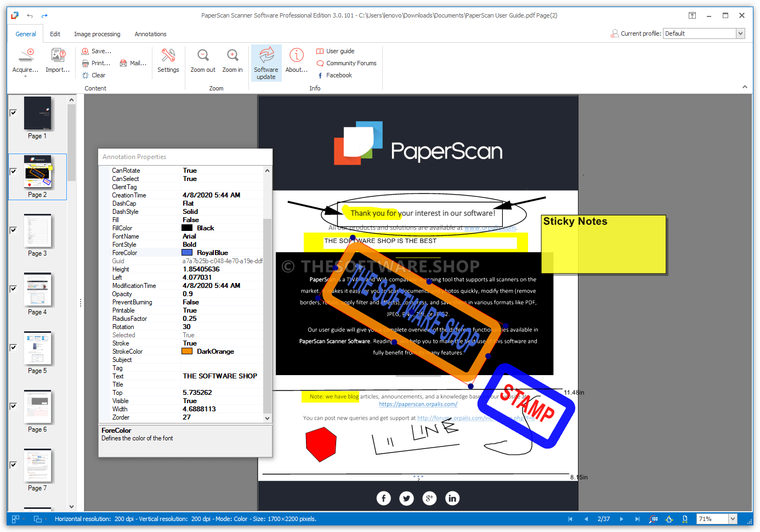Go to the next page arrow

click(621, 519)
